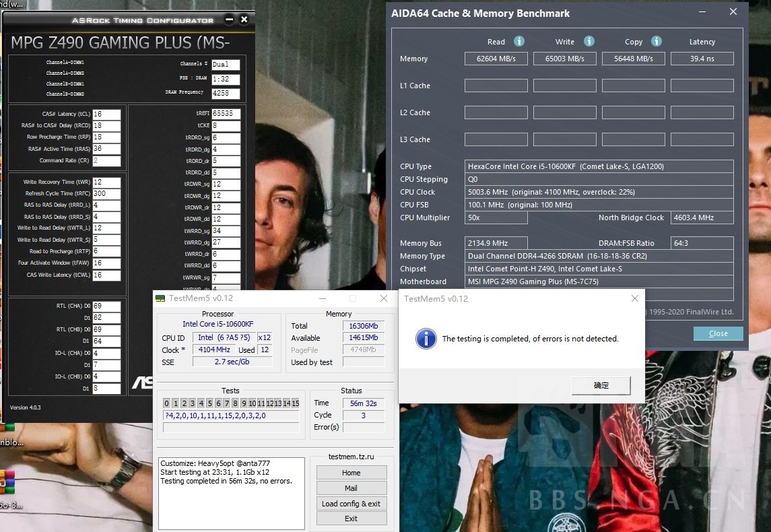
Task: Close the TestMem5 completion dialog with X
Action: coord(634,298)
